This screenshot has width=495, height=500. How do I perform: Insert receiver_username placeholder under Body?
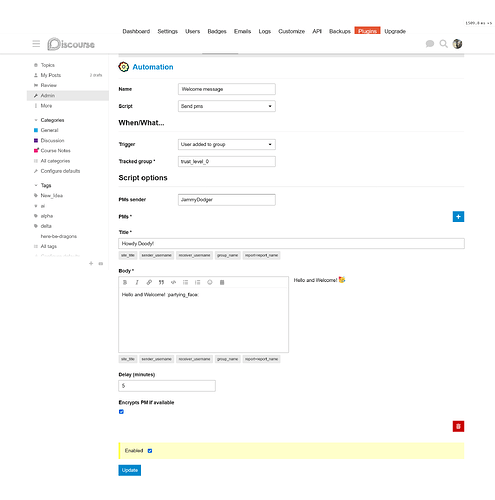coord(195,359)
